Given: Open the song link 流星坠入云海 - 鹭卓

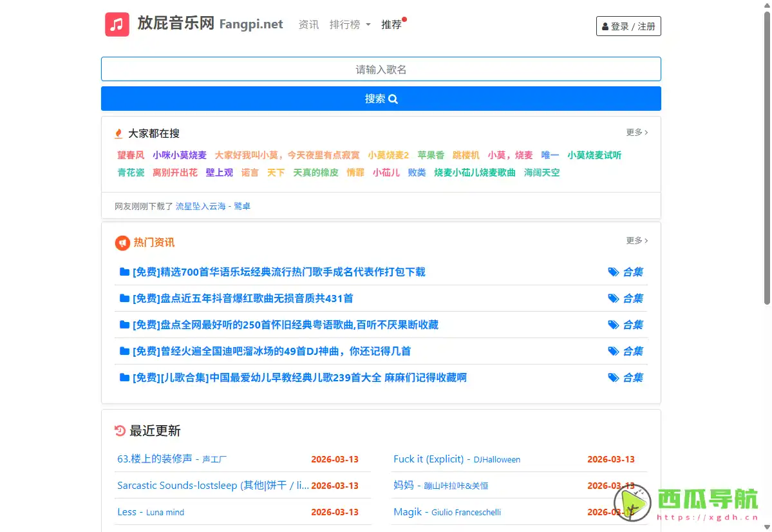Looking at the screenshot, I should pos(213,206).
